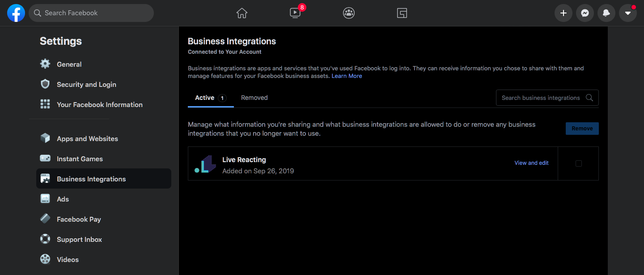644x275 pixels.
Task: Click the Facebook Pay icon
Action: (x=45, y=219)
